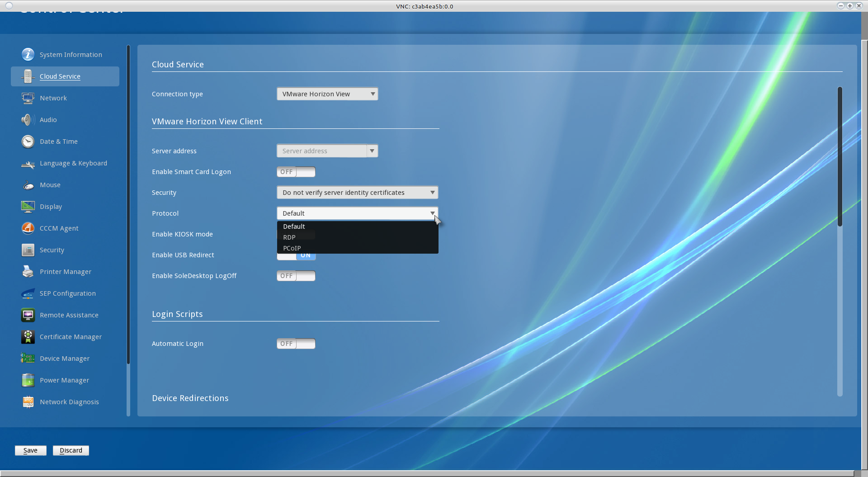
Task: Open the Security icon in sidebar
Action: (x=28, y=250)
